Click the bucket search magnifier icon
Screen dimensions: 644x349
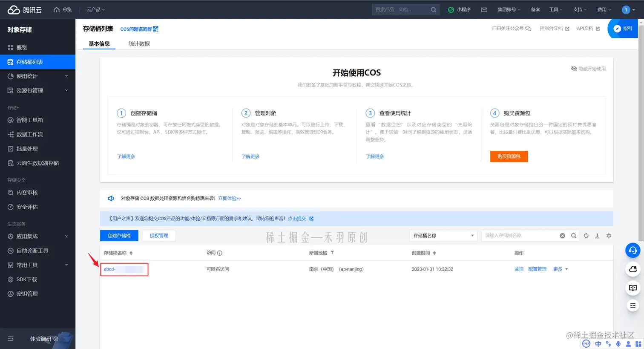click(x=574, y=236)
